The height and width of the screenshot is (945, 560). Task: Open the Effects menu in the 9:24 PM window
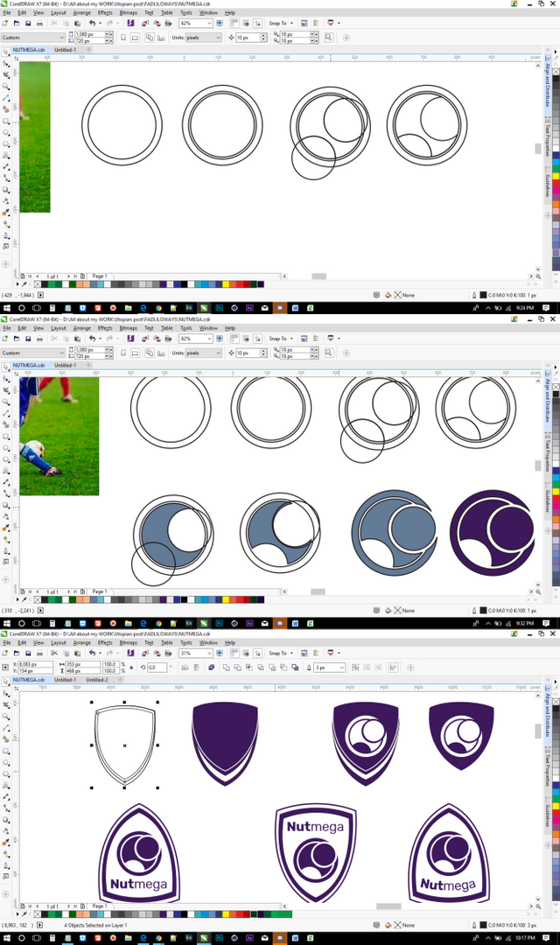click(105, 12)
